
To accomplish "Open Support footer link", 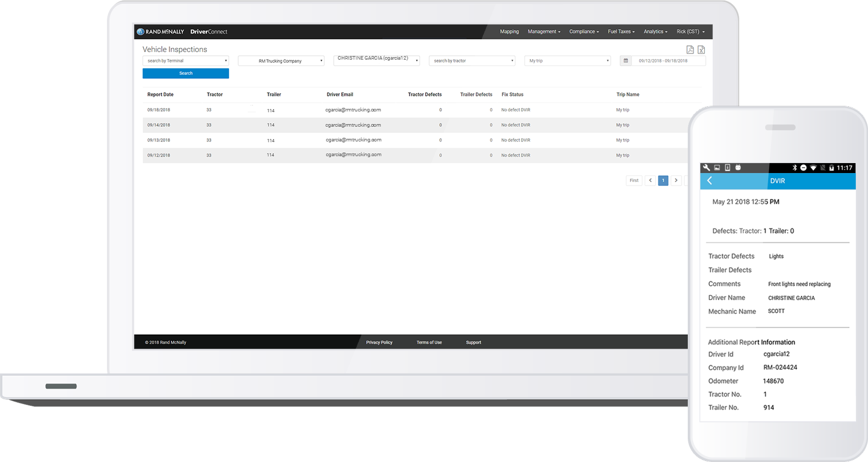I will (x=473, y=343).
